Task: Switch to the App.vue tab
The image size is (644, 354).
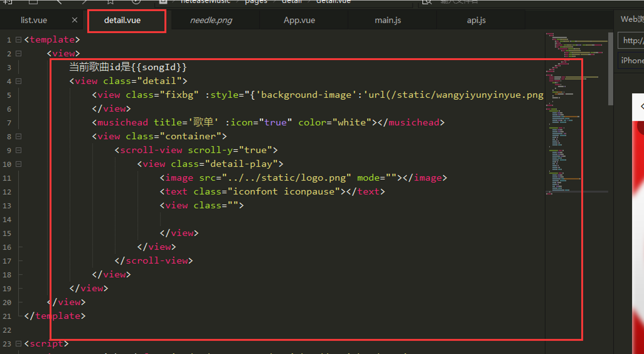Action: pos(299,20)
